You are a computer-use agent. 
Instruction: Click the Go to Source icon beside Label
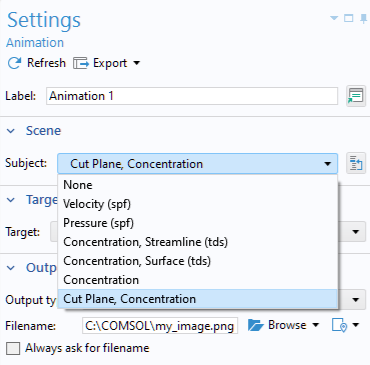(x=356, y=96)
